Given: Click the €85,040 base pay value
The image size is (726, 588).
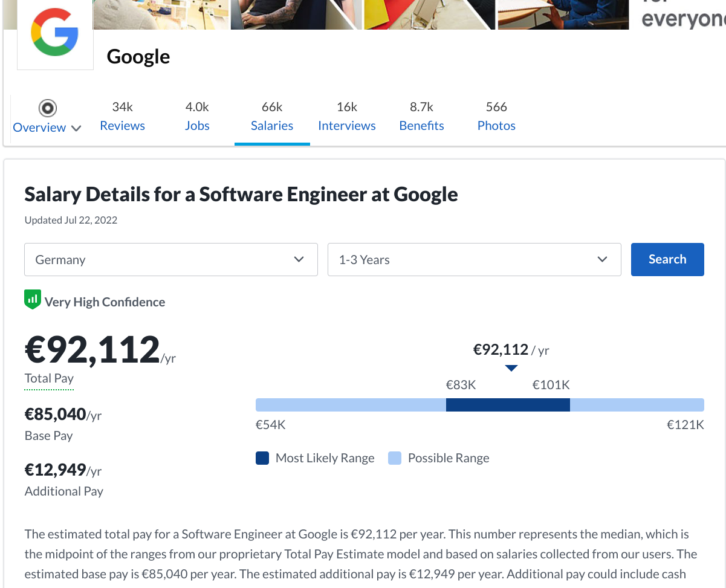Looking at the screenshot, I should click(55, 414).
